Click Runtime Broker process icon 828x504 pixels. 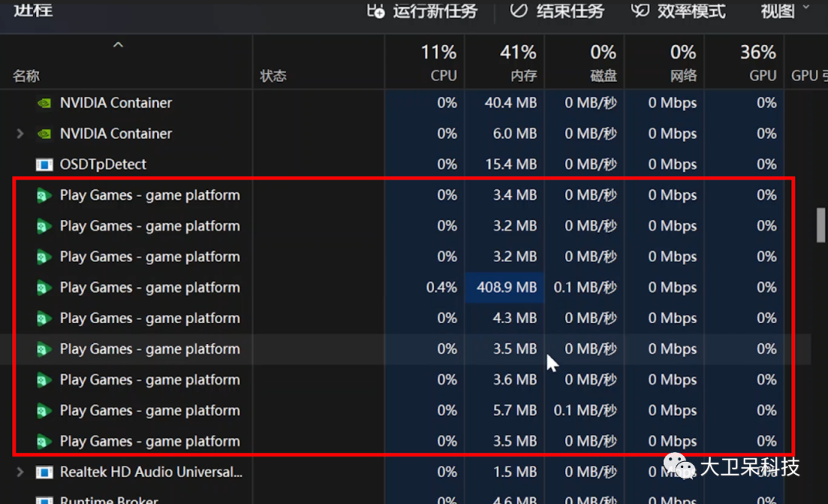click(44, 500)
